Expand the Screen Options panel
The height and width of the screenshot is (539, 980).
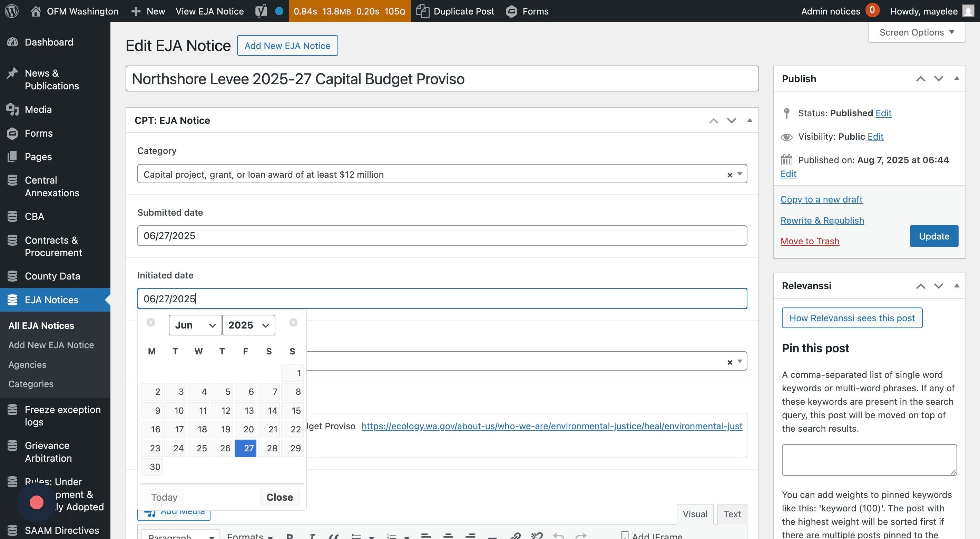pyautogui.click(x=917, y=32)
